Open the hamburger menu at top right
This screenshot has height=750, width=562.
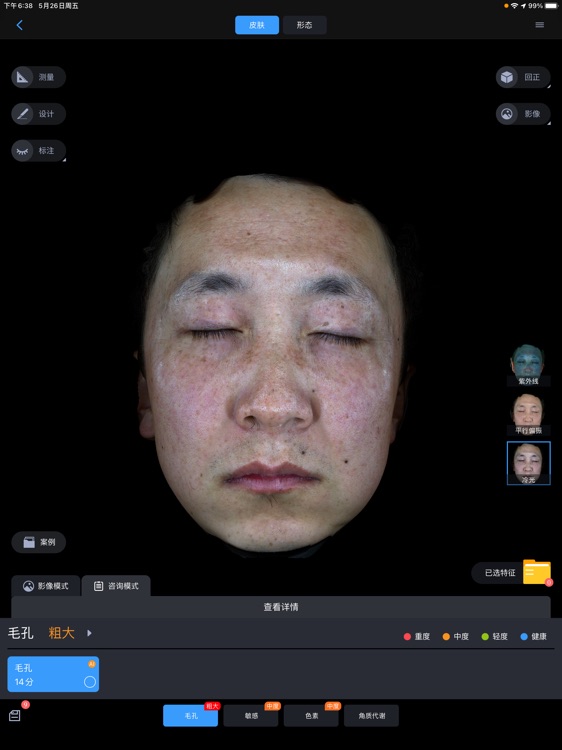(x=540, y=25)
